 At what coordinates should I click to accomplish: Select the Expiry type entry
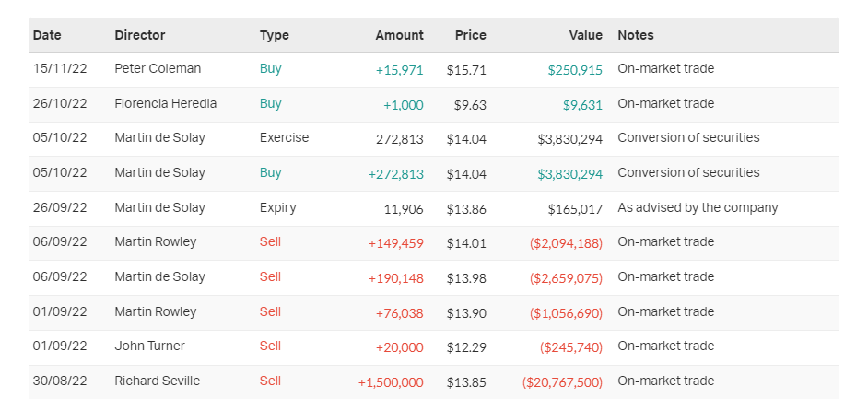point(278,207)
